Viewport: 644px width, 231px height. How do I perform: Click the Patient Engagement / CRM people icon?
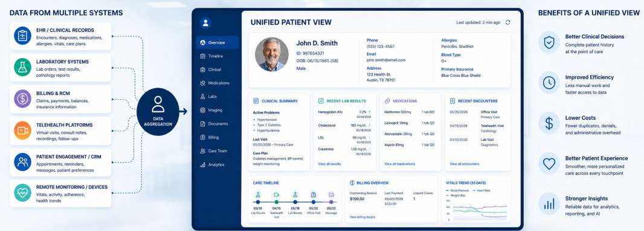click(x=22, y=162)
